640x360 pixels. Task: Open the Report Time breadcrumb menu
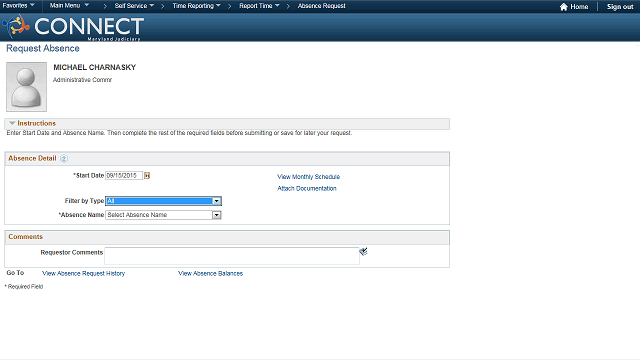click(259, 6)
